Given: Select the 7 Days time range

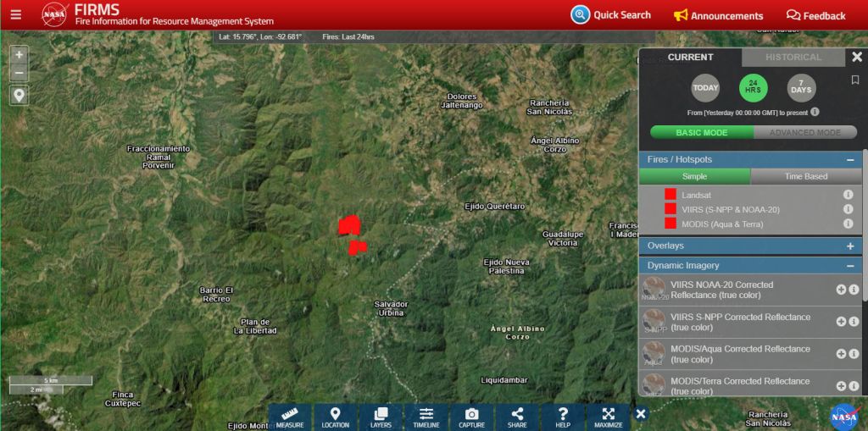Looking at the screenshot, I should pos(801,87).
